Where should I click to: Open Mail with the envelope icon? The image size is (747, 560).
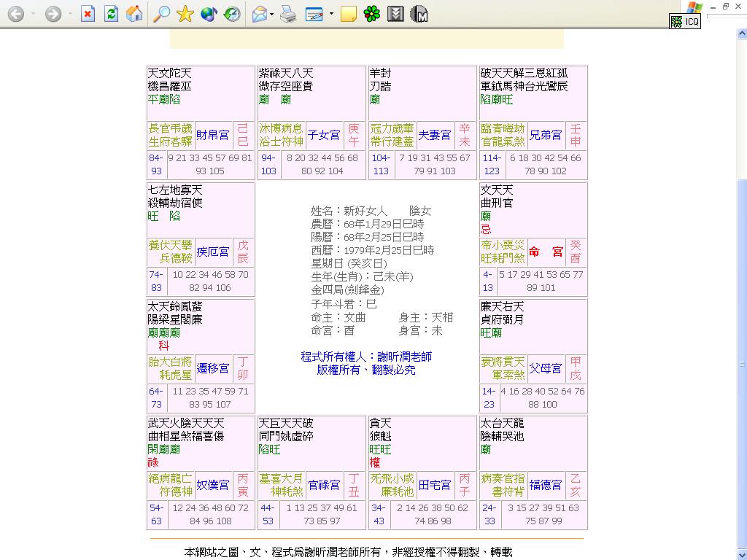pos(258,13)
